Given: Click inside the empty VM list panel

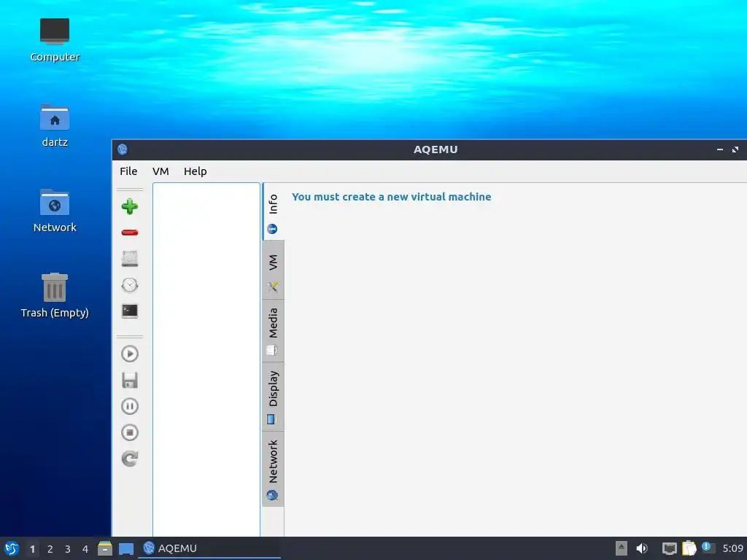Looking at the screenshot, I should tap(206, 359).
